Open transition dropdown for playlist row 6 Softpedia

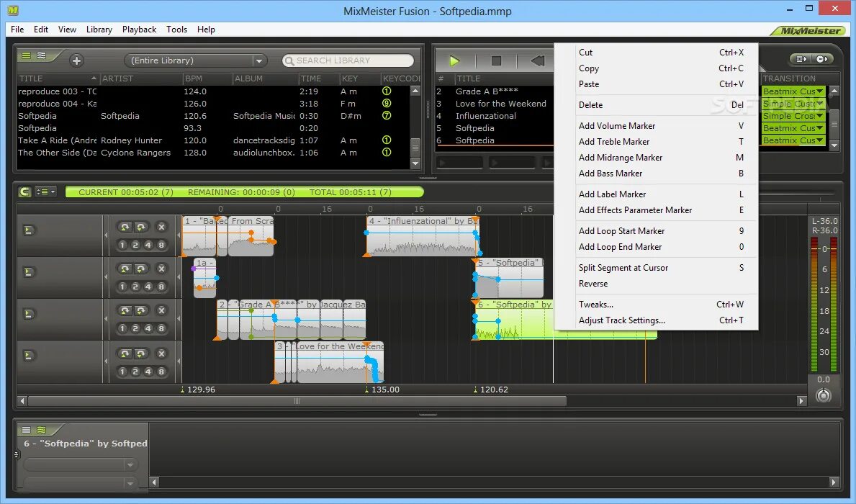pos(793,140)
